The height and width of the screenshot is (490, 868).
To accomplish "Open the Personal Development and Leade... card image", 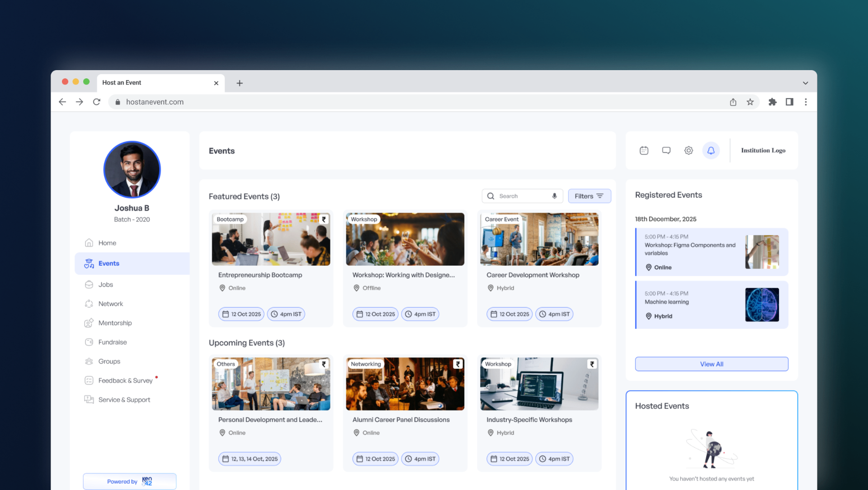I will pyautogui.click(x=271, y=384).
